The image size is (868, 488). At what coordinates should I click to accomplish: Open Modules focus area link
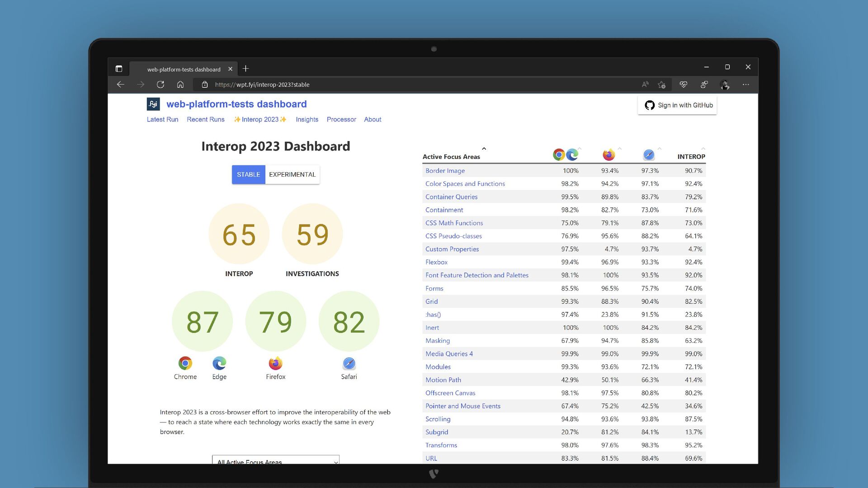(x=438, y=367)
